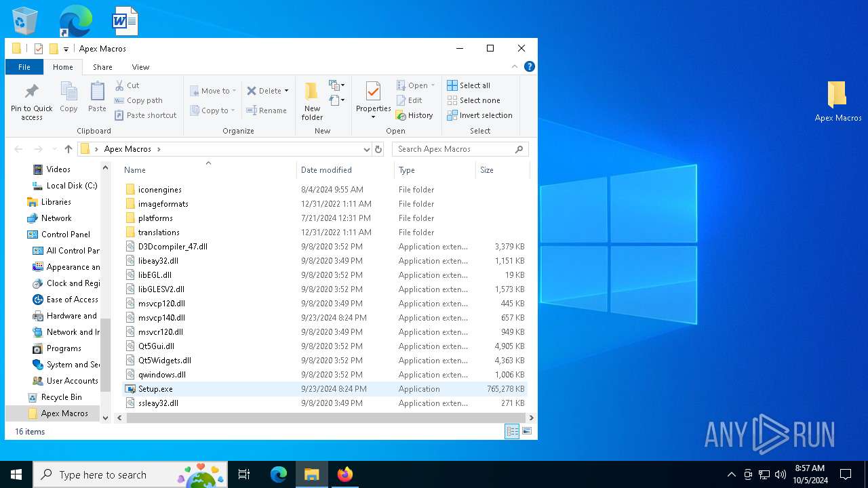This screenshot has width=868, height=488.
Task: Sort by the Type column header
Action: tap(435, 170)
